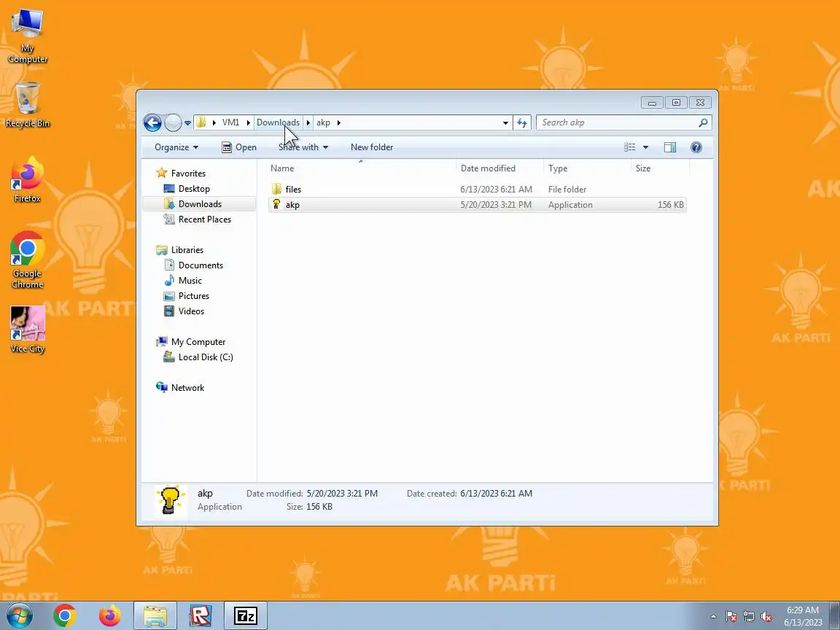Click Libraries in the navigation pane

(x=187, y=250)
